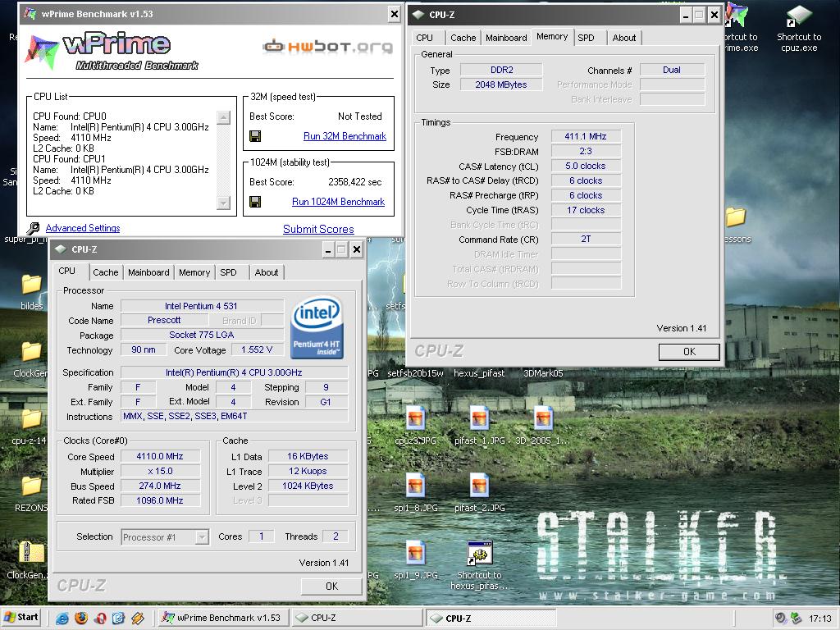The image size is (840, 630).
Task: Click the floppy save icon in 1024M stability test
Action: click(x=256, y=202)
